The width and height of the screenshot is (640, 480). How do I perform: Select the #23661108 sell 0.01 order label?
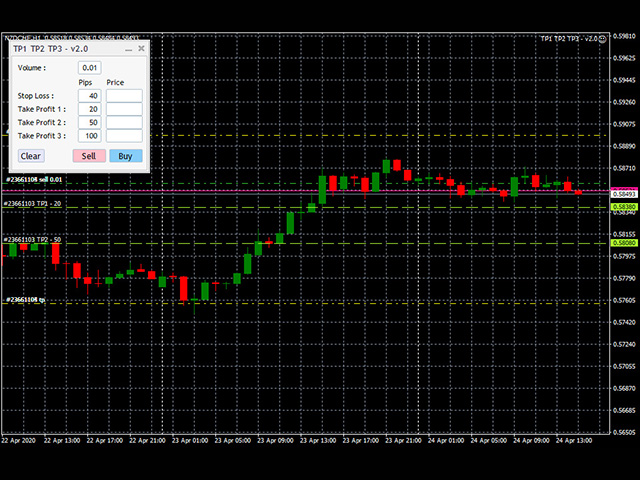[34, 180]
